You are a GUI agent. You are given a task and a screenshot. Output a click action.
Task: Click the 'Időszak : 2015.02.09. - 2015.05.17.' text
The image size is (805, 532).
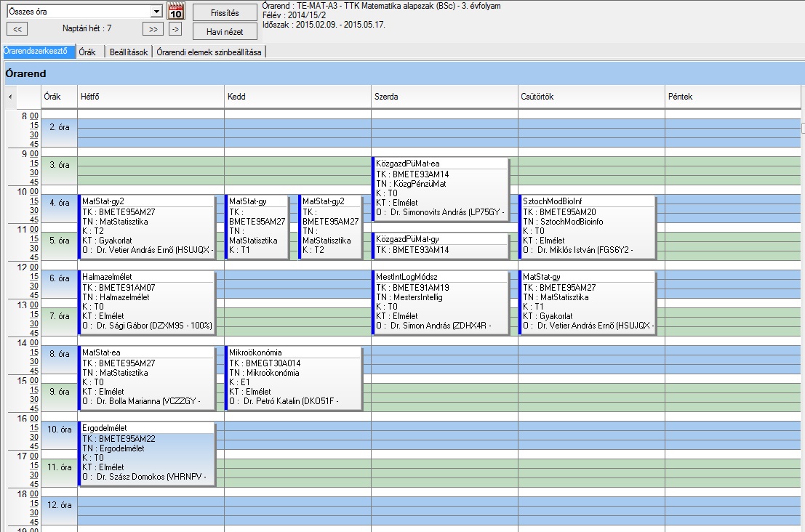(324, 25)
